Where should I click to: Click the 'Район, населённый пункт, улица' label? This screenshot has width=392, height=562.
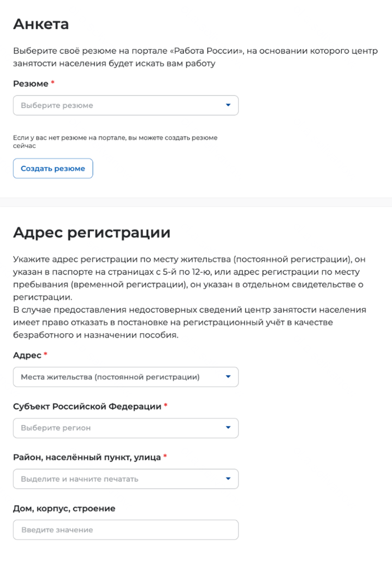(x=87, y=457)
